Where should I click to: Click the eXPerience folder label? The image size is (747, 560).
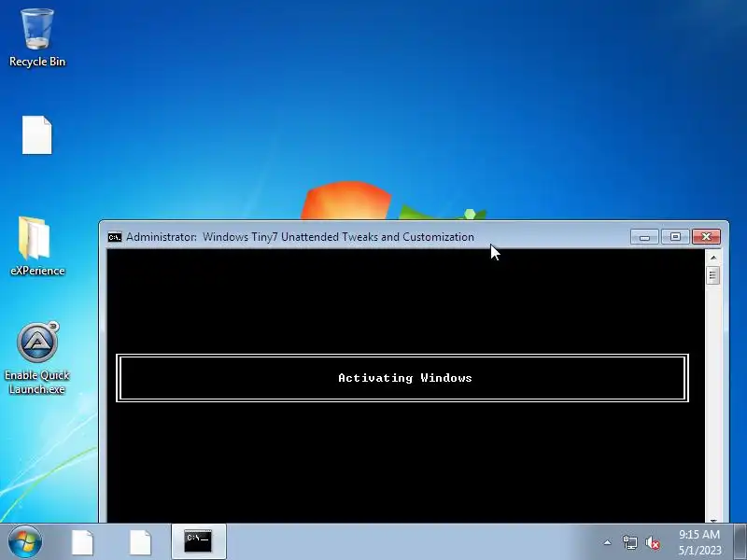pos(37,271)
